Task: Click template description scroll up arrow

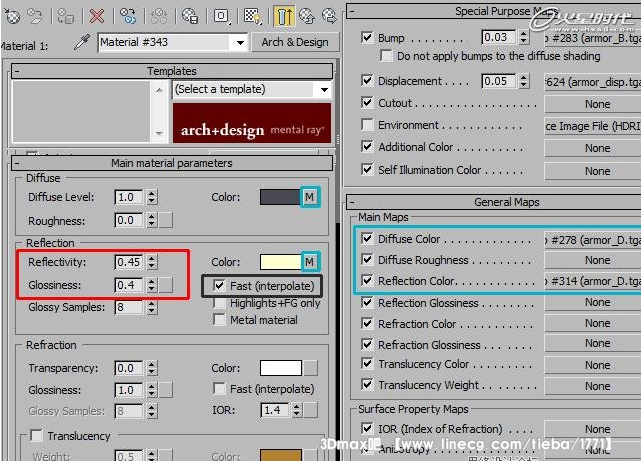Action: click(x=159, y=90)
